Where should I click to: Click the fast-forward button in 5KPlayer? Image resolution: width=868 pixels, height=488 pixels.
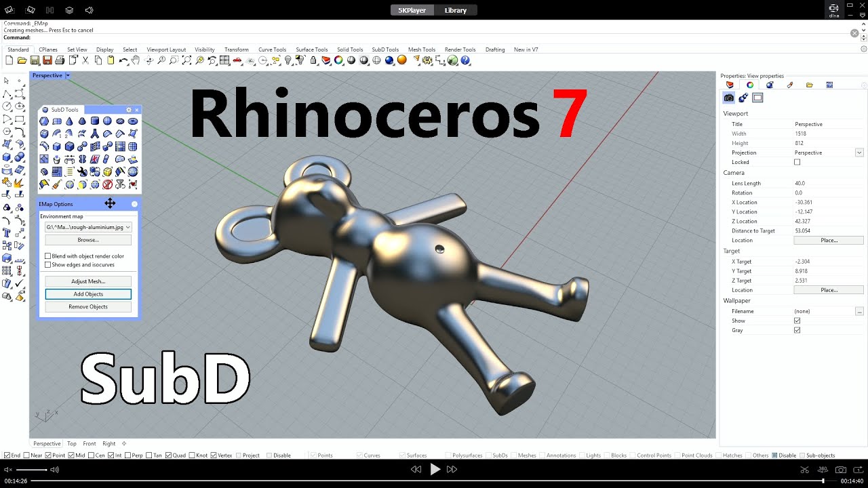coord(452,469)
